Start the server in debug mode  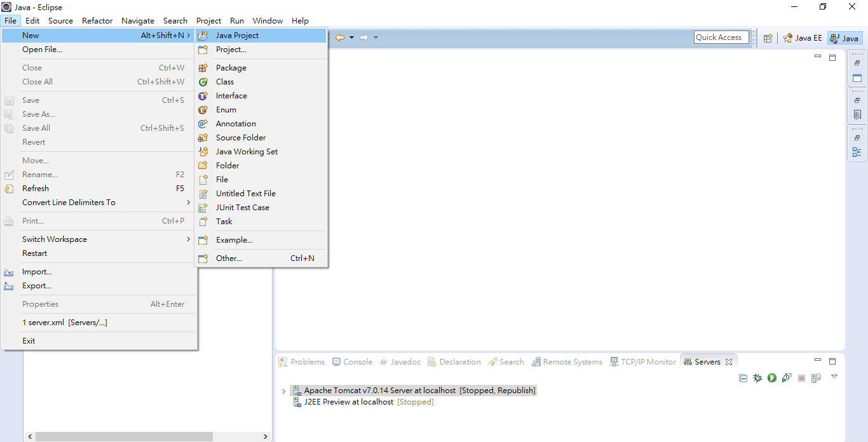coord(757,378)
